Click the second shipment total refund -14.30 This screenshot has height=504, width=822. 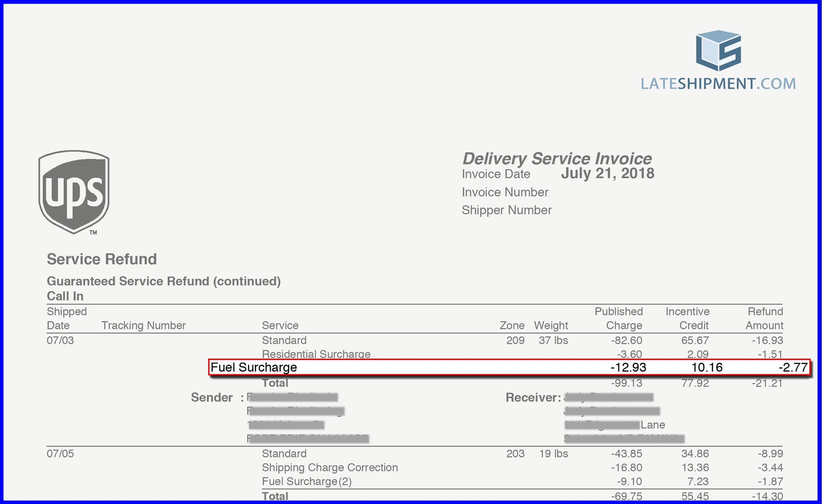coord(767,496)
